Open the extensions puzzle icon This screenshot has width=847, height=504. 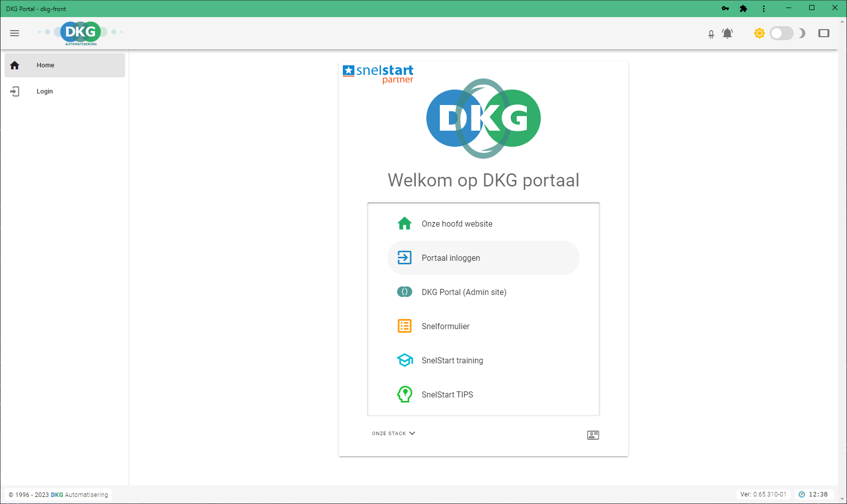[x=743, y=9]
